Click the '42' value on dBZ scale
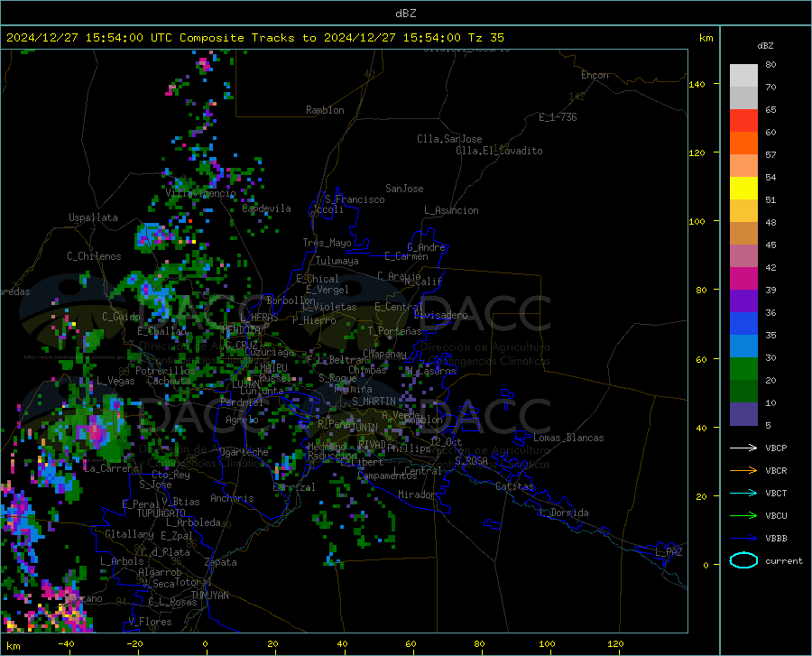The width and height of the screenshot is (812, 656). (770, 268)
